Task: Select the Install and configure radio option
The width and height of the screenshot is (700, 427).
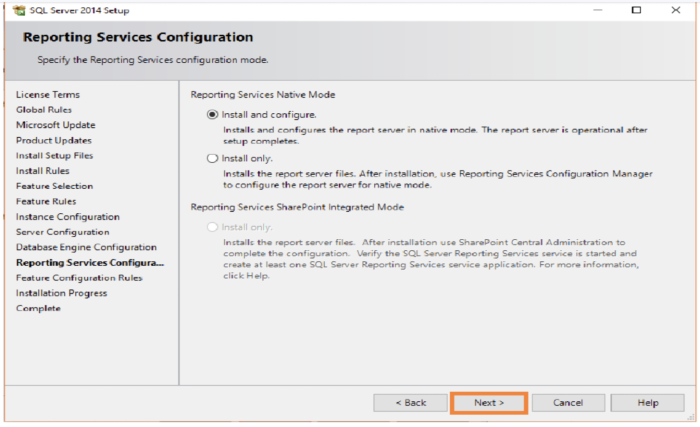Action: click(x=212, y=115)
